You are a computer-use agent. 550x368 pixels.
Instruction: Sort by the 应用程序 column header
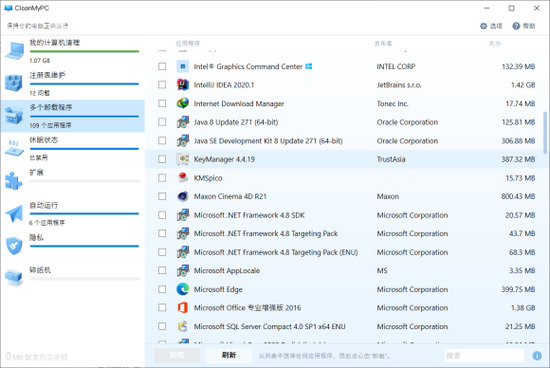(188, 44)
